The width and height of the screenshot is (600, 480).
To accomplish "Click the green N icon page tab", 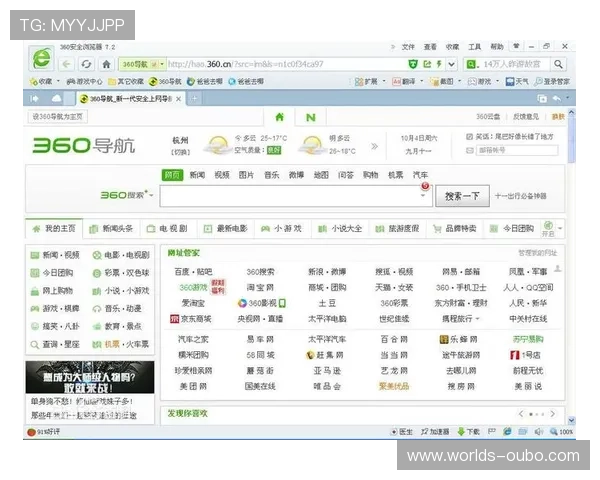I will point(311,118).
